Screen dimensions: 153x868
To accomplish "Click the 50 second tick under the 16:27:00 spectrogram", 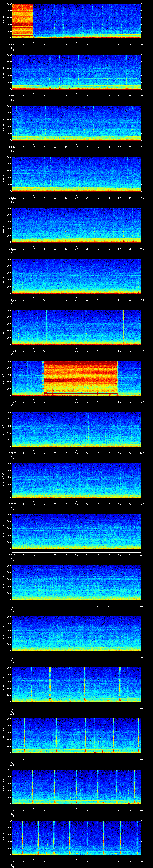I will [x=119, y=708].
